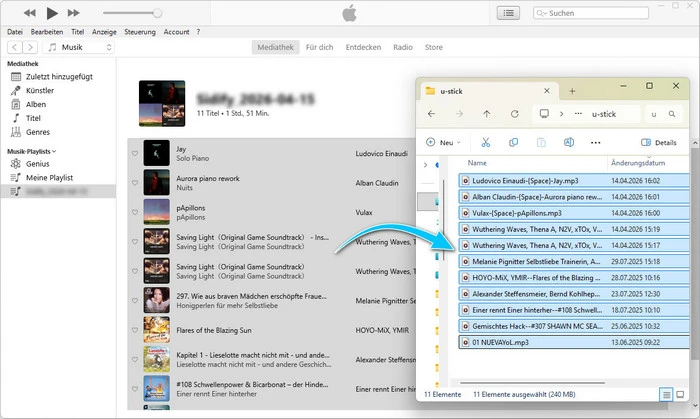Click the iTunes volume slider knob

[157, 13]
